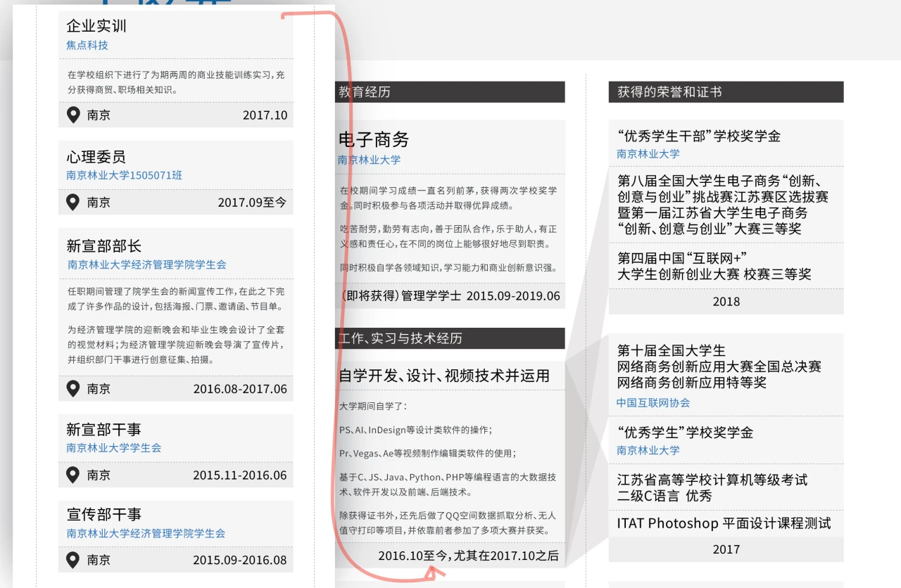The height and width of the screenshot is (588, 901).
Task: Click 在学校组织下进行了为期两周 description
Action: [176, 82]
